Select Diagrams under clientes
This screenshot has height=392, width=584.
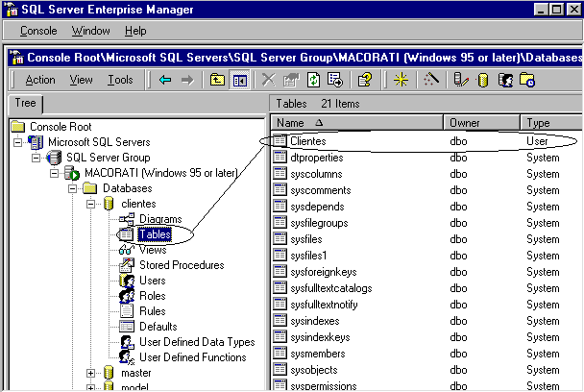pyautogui.click(x=160, y=219)
